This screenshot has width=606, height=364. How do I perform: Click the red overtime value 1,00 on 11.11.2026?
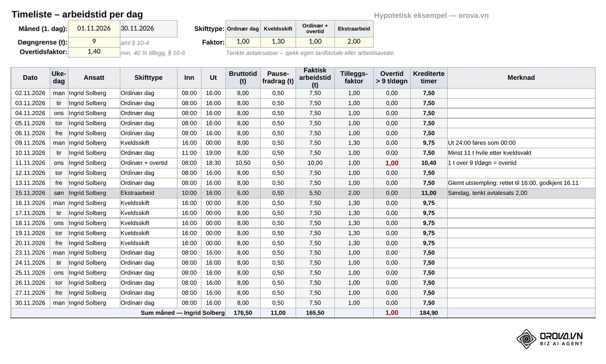pos(392,163)
